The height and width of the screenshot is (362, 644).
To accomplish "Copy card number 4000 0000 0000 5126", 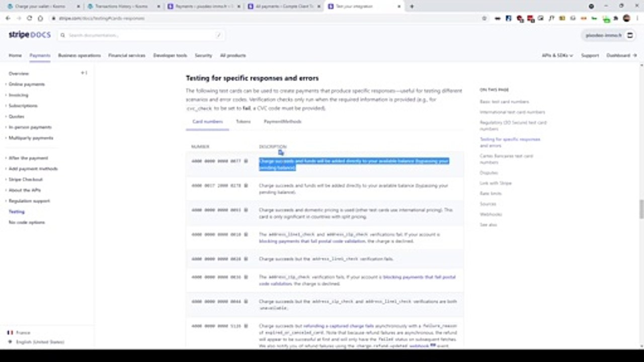I will pyautogui.click(x=246, y=326).
